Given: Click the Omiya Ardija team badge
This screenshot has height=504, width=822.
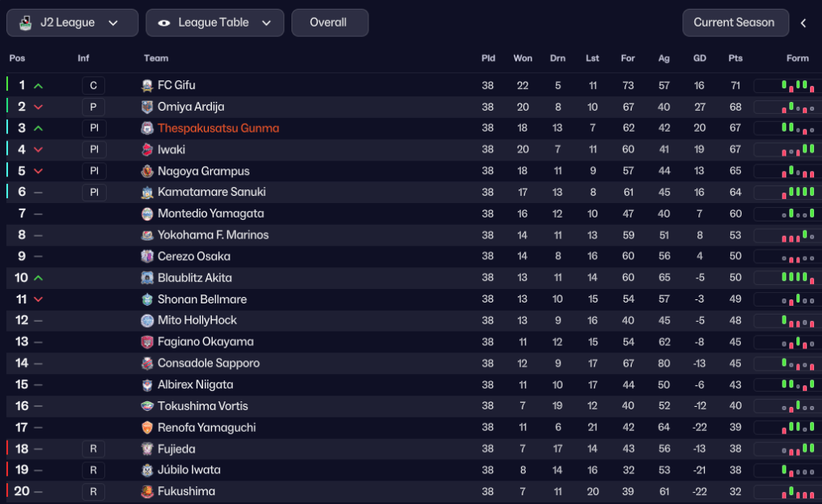Looking at the screenshot, I should tap(147, 107).
